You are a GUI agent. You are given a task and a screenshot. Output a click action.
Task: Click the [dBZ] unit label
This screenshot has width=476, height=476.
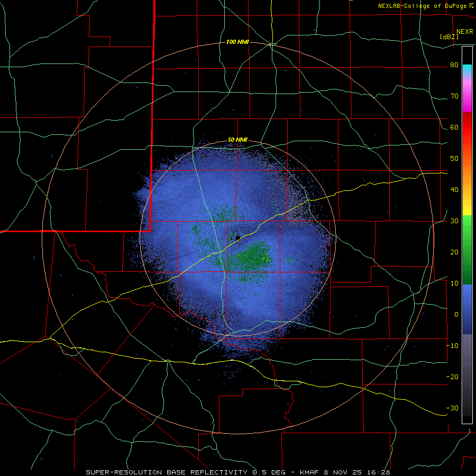pyautogui.click(x=449, y=36)
